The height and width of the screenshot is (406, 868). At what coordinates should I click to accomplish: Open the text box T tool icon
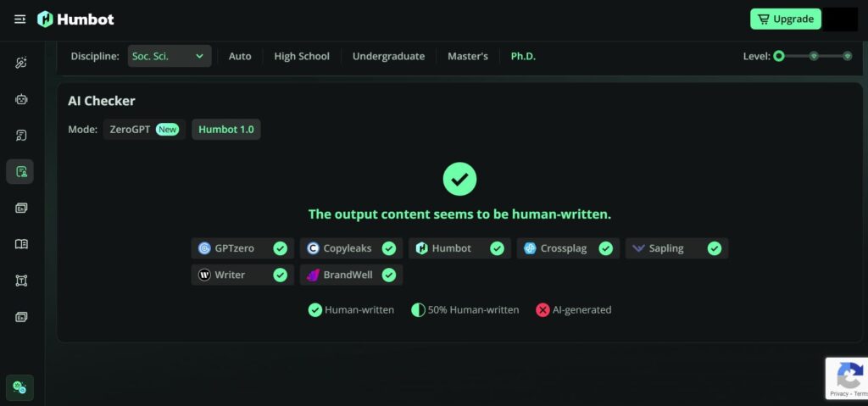(21, 281)
